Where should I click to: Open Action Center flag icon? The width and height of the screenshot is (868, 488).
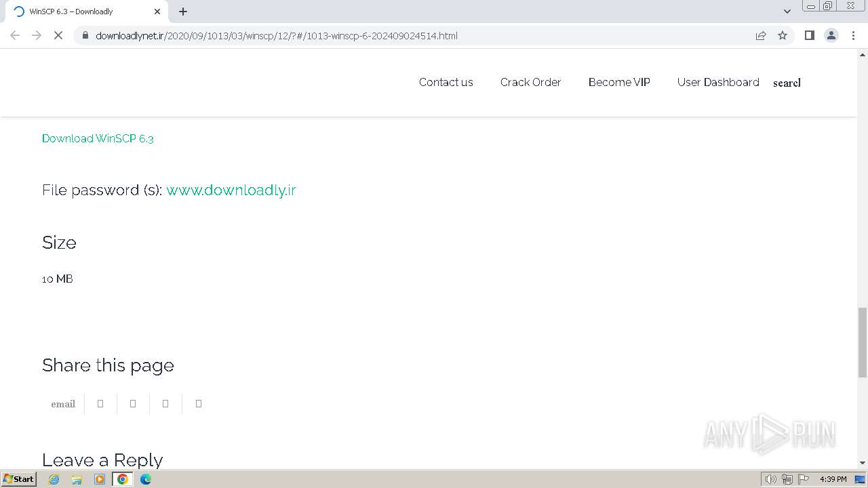804,479
